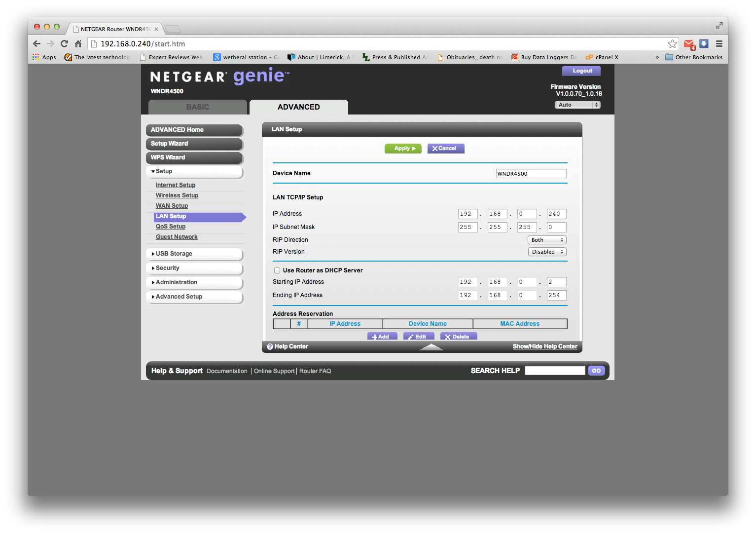The width and height of the screenshot is (756, 535).
Task: Open Wireless Setup
Action: pos(177,195)
